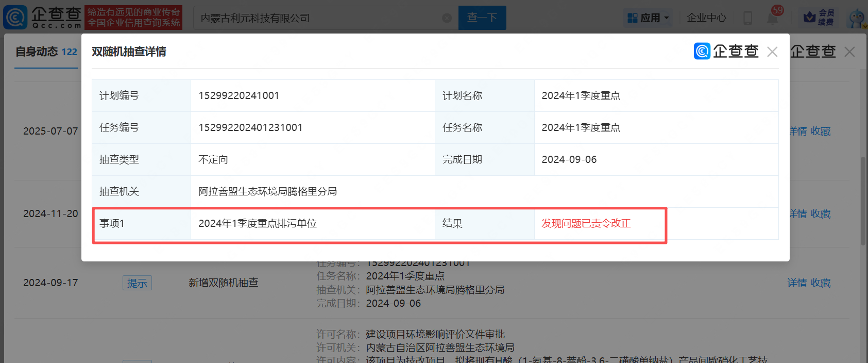The height and width of the screenshot is (363, 868).
Task: Click 详情 link in the 2024-11-20 row
Action: click(x=798, y=214)
